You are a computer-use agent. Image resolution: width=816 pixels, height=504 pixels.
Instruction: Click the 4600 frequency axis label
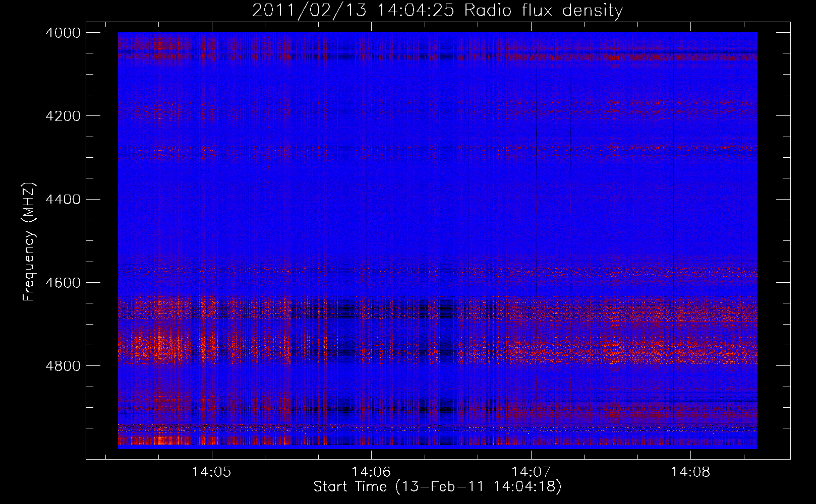pos(63,283)
